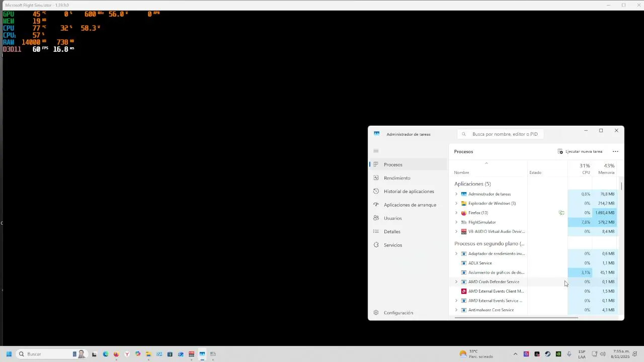Expand the Firefox (13) process group
The image size is (644, 362).
tap(456, 213)
